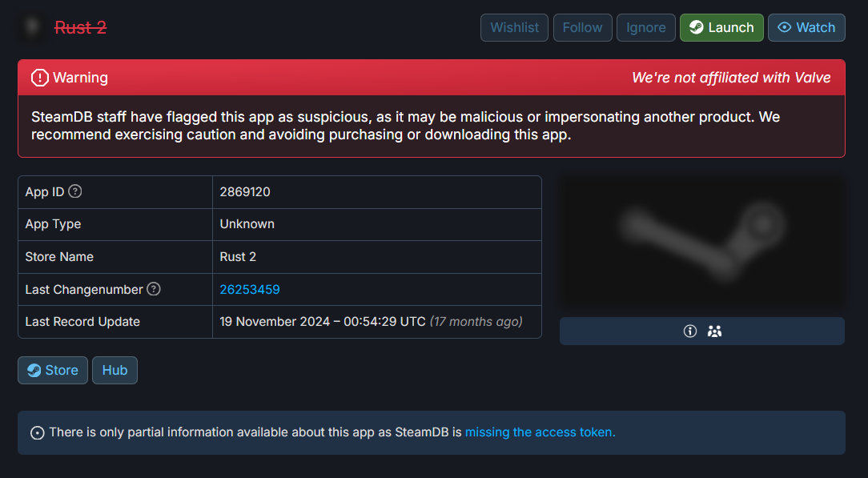
Task: Open changenumber 26253459 link
Action: click(x=250, y=289)
